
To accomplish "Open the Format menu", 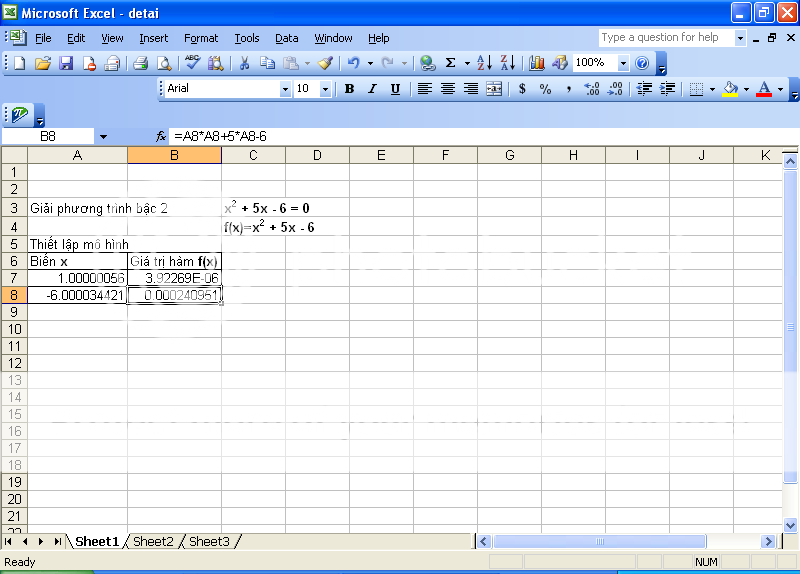I will click(201, 38).
